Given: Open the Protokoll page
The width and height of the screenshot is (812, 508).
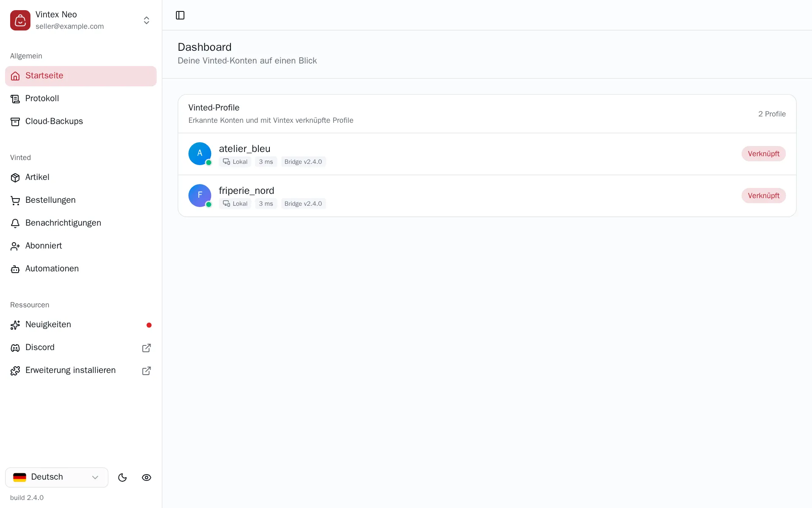Looking at the screenshot, I should coord(81,99).
